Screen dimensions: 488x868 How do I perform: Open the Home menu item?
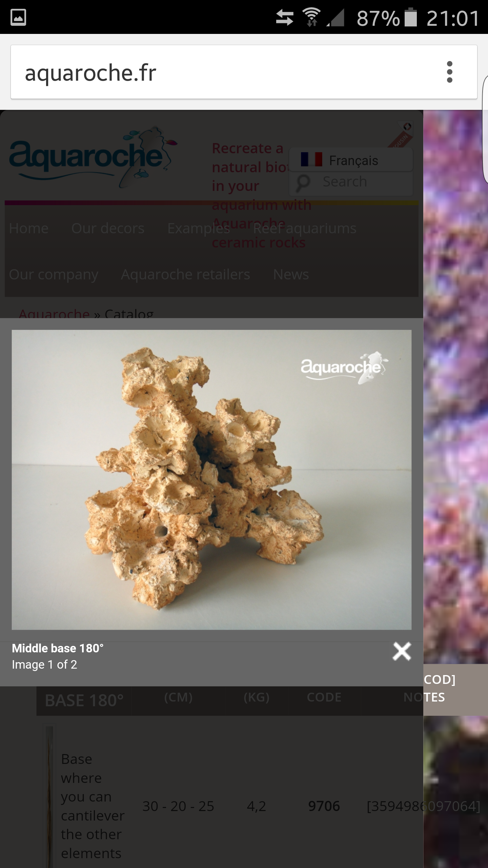pos(29,228)
